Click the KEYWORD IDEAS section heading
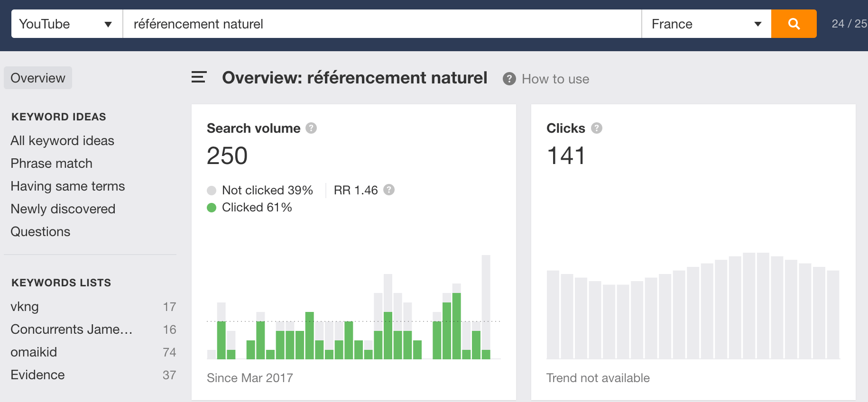Screen dimensions: 868x402 pos(58,117)
